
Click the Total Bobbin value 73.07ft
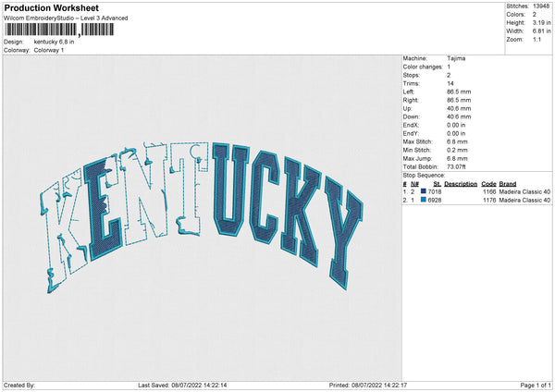point(457,166)
